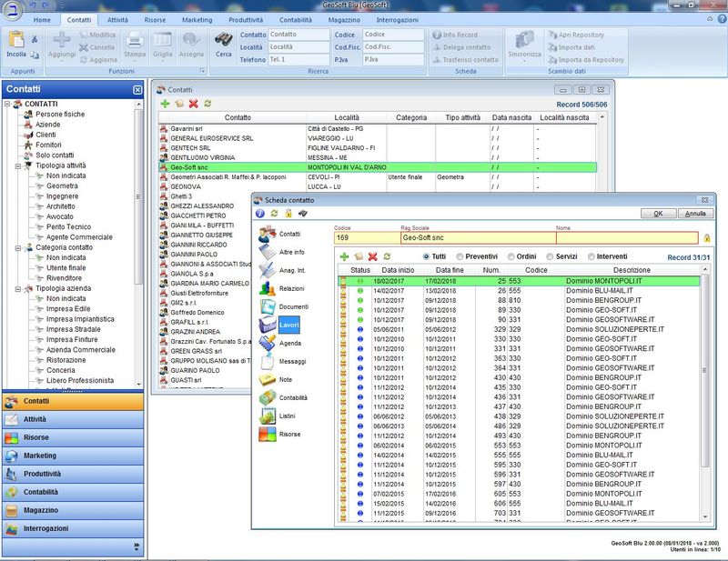Click the green plus add icon in the Lavori toolbar
Screen dimensions: 728x561
click(345, 257)
